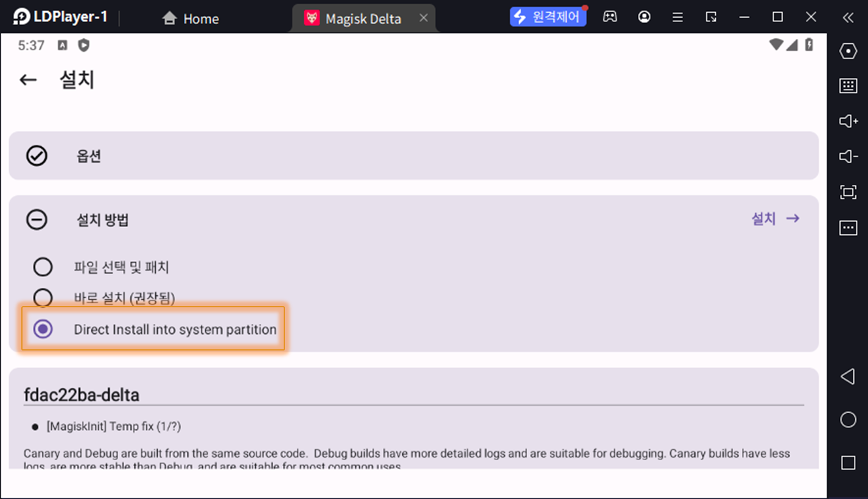Open more tools ellipsis icon

[848, 228]
